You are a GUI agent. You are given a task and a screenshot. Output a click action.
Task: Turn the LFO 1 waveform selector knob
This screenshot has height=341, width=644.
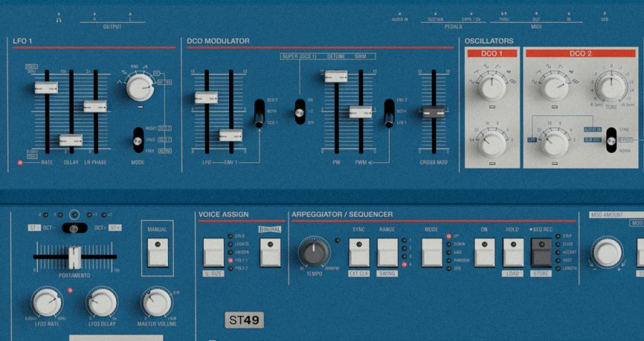(140, 87)
